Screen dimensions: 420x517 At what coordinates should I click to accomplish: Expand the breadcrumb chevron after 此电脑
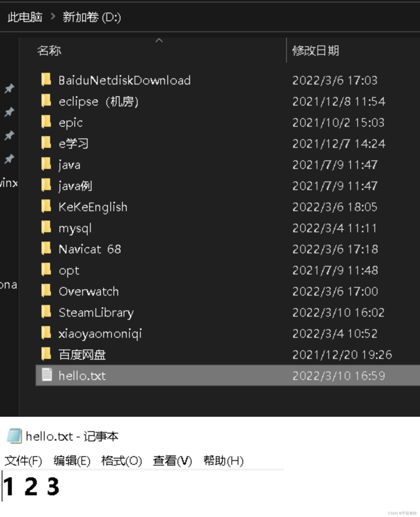53,16
